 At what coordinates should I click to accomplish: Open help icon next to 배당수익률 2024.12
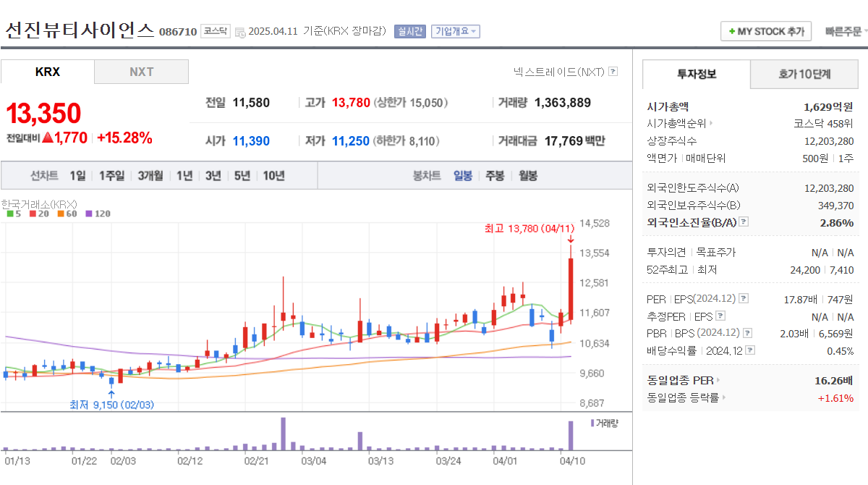(750, 350)
